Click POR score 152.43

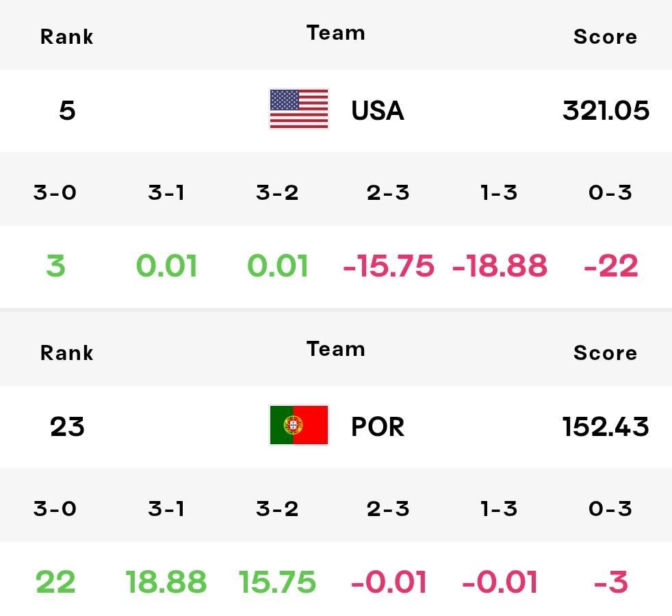tap(606, 426)
